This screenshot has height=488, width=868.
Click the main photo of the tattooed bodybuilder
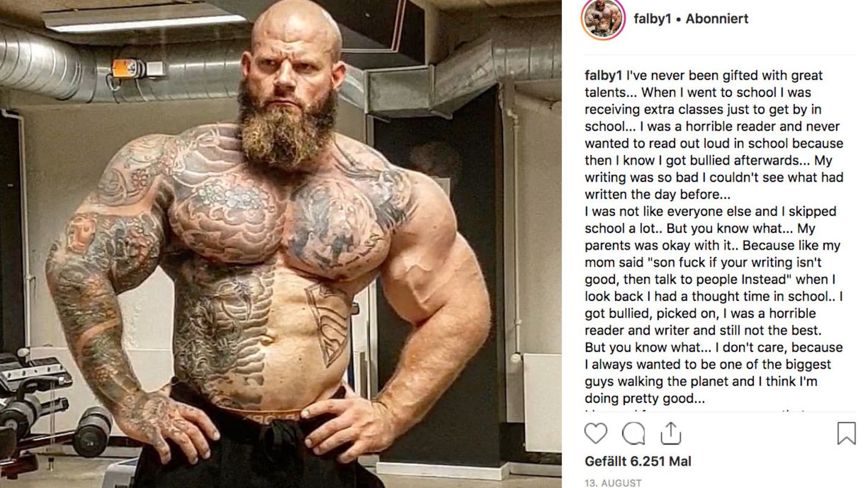point(281,244)
